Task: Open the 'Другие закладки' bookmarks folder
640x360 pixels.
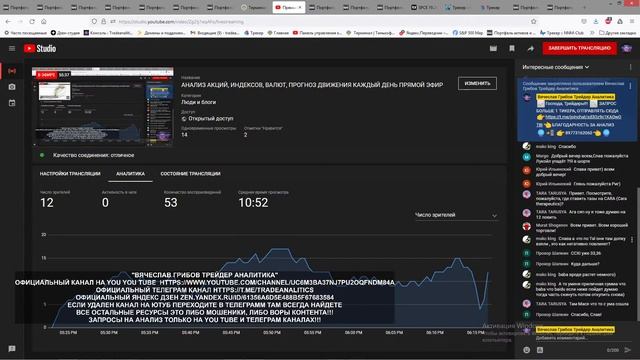Action: [x=617, y=33]
